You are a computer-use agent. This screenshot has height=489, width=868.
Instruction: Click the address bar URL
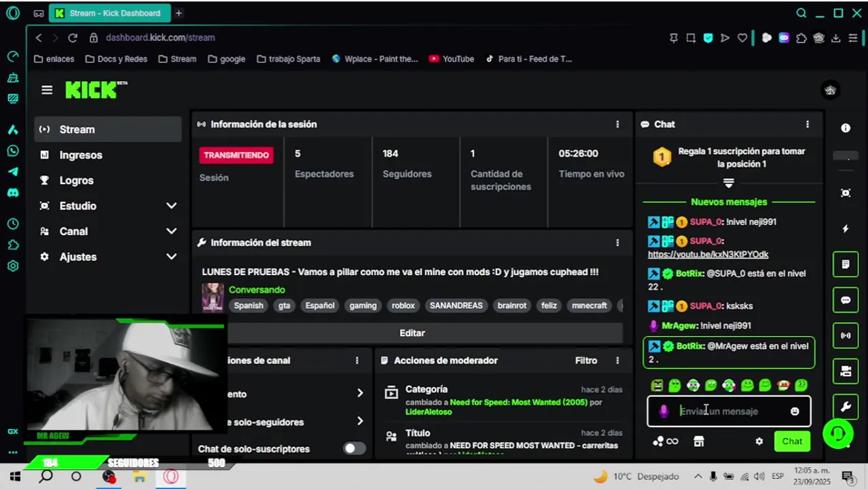tap(160, 38)
